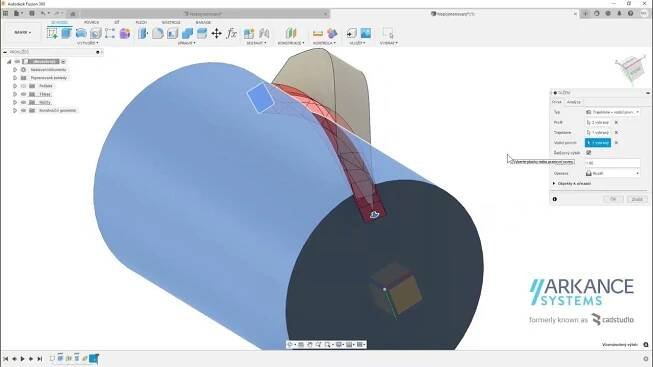This screenshot has height=367, width=653.
Task: Select the New Component assemble icon
Action: coord(249,33)
